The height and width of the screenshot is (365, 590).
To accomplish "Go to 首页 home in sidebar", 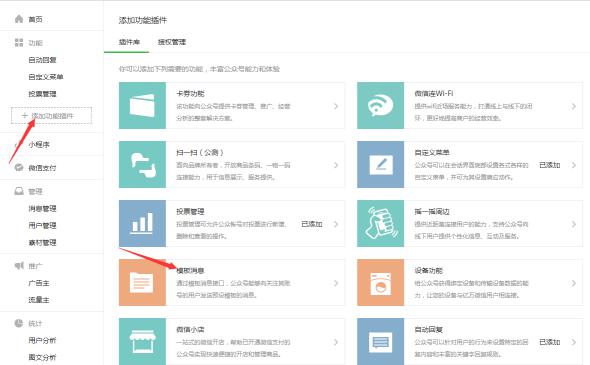I will pos(35,19).
